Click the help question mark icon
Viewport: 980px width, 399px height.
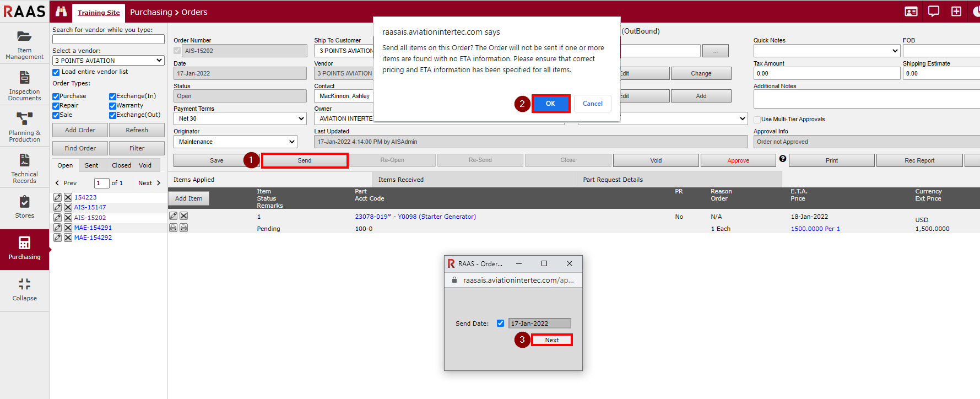pyautogui.click(x=782, y=159)
